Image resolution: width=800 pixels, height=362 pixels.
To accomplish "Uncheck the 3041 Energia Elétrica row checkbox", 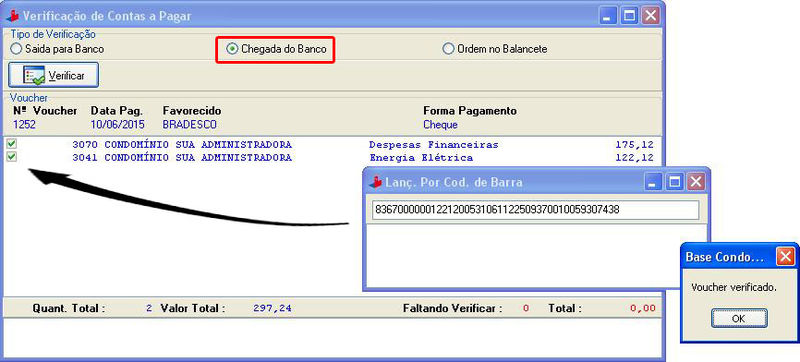I will (11, 157).
